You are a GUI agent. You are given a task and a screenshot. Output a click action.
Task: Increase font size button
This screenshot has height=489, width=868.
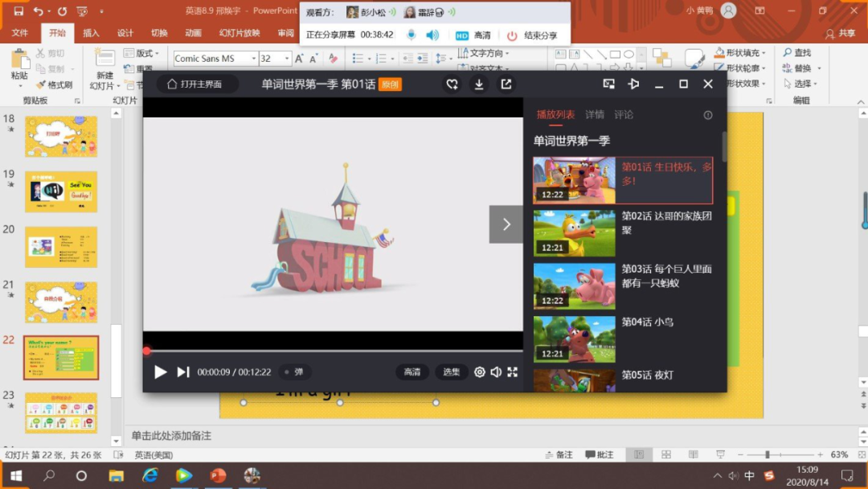click(299, 59)
